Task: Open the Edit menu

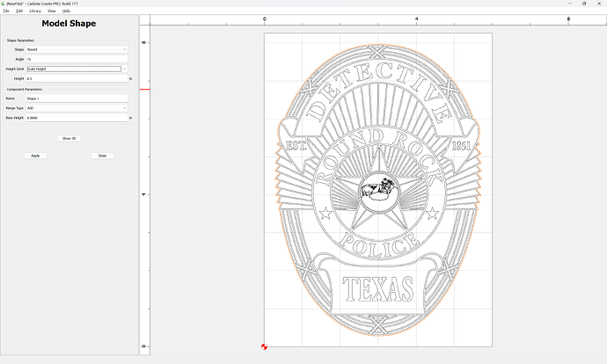Action: click(x=19, y=11)
